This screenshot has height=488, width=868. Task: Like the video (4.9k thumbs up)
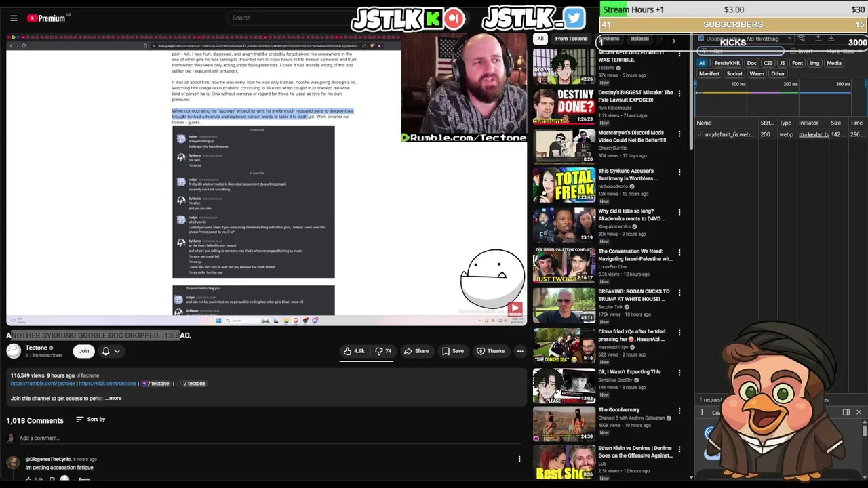pyautogui.click(x=354, y=351)
